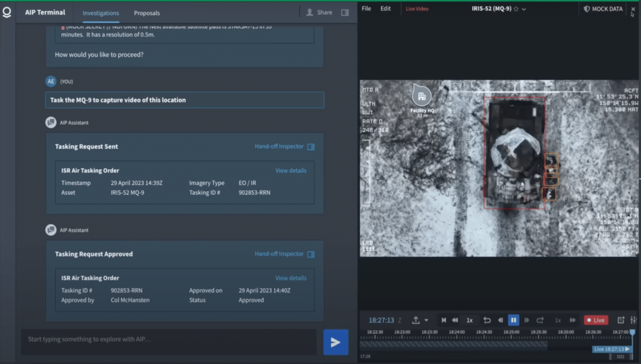Switch to the Proposals tab

(x=146, y=13)
